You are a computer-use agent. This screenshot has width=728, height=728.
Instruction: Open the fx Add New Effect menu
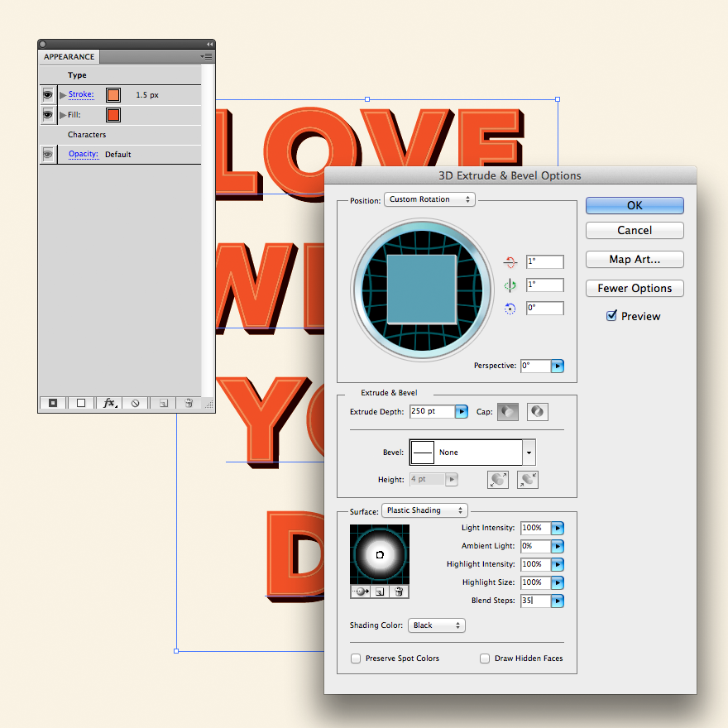pos(109,403)
